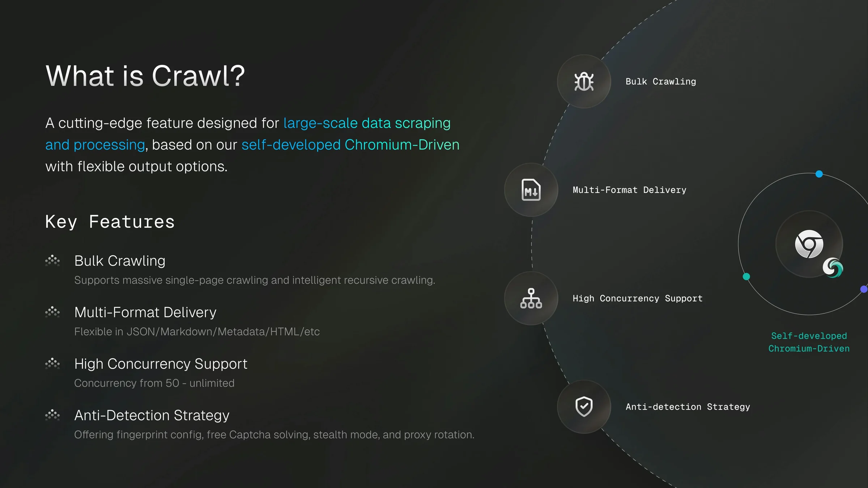Click the 'What is Crawl?' heading
This screenshot has height=488, width=868.
(x=145, y=76)
